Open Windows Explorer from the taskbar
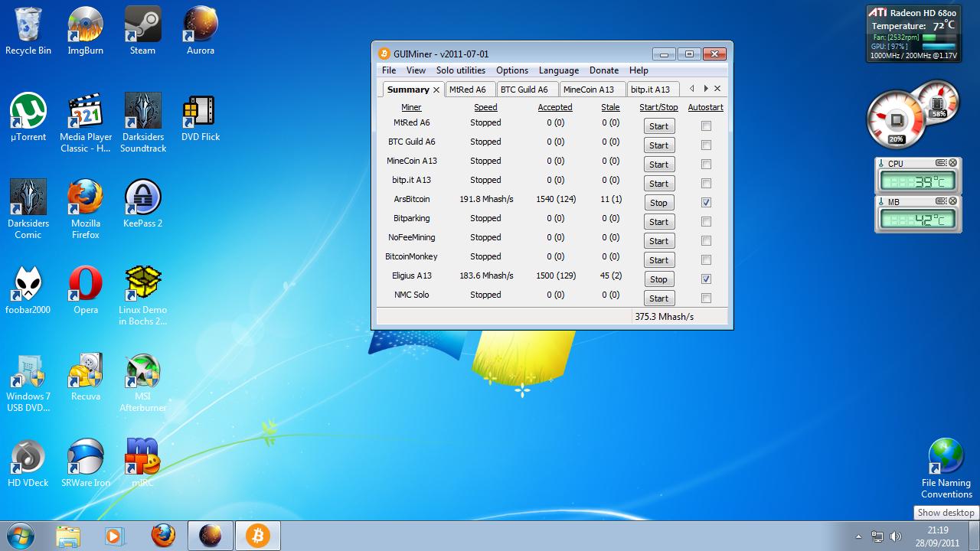 click(x=68, y=536)
